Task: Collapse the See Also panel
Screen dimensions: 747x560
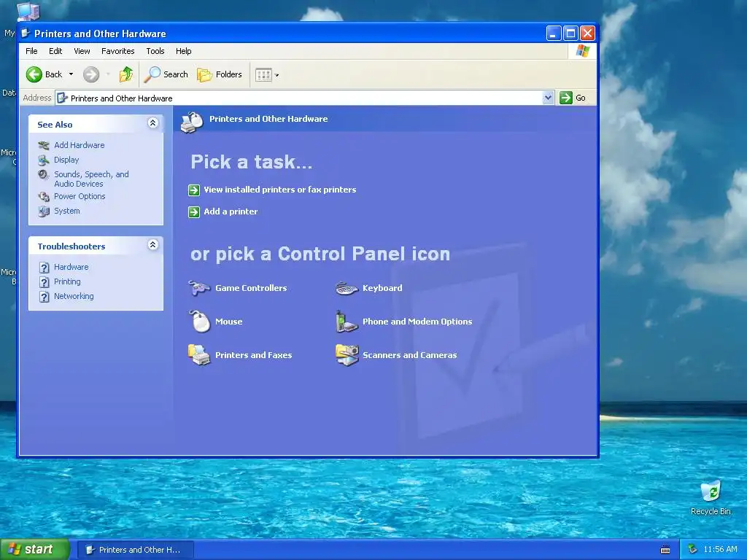Action: tap(153, 122)
